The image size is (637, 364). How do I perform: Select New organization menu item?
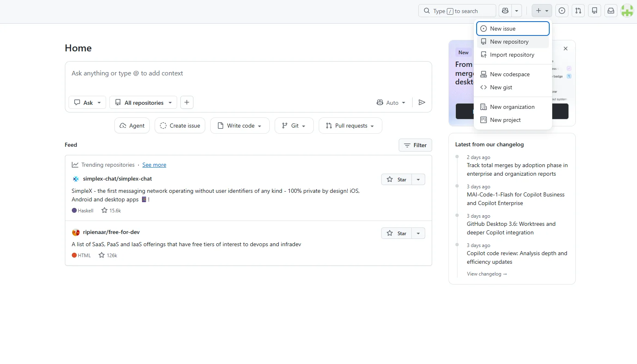click(513, 107)
